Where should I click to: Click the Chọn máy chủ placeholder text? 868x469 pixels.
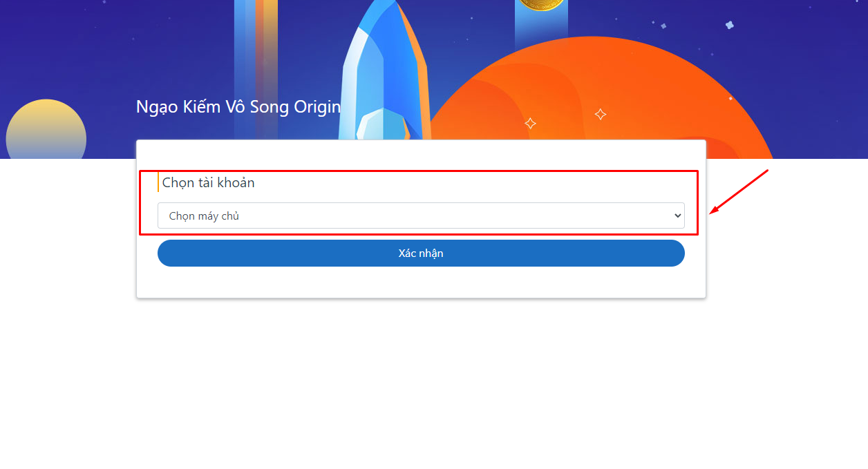tap(204, 216)
